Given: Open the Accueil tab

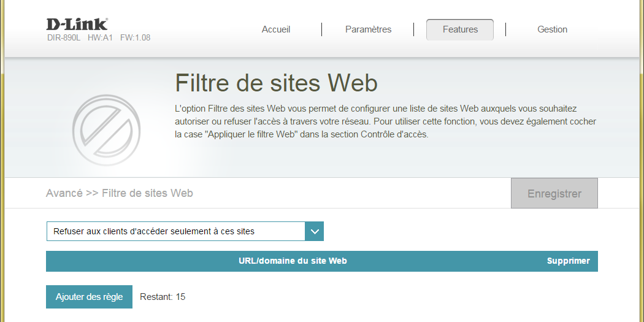Looking at the screenshot, I should 276,29.
